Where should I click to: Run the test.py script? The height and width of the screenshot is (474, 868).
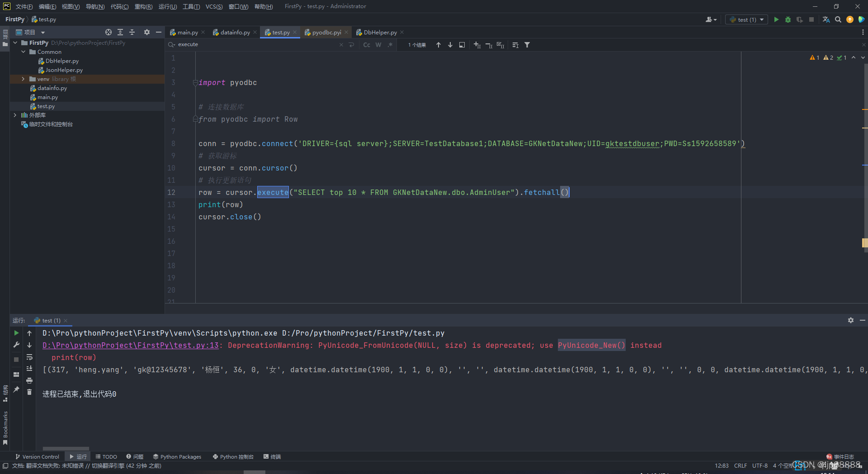tap(776, 19)
